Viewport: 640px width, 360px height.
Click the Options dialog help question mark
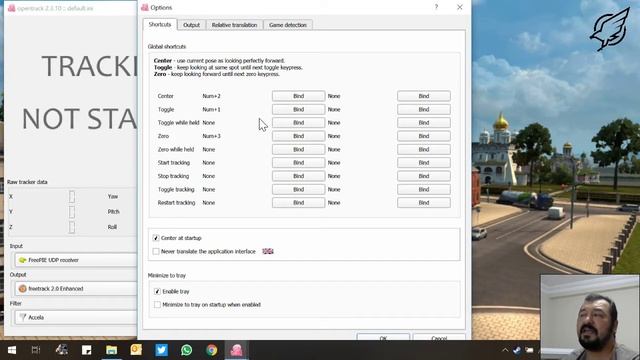click(436, 7)
